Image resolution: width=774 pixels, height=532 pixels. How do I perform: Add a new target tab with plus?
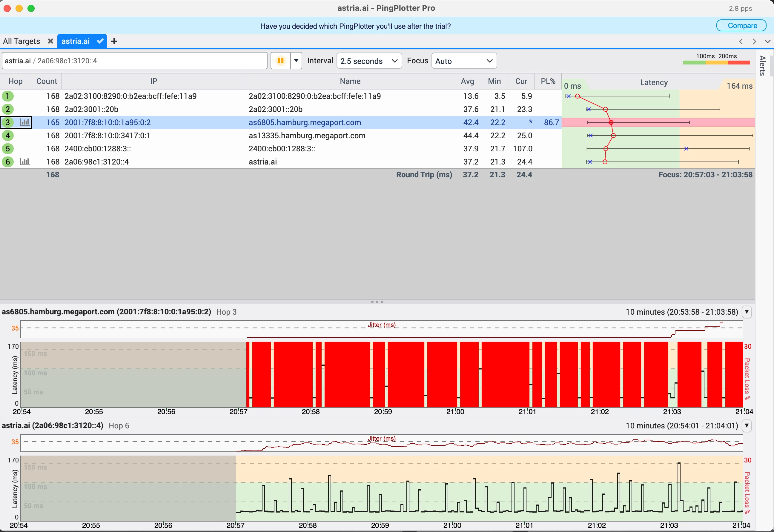pos(114,41)
